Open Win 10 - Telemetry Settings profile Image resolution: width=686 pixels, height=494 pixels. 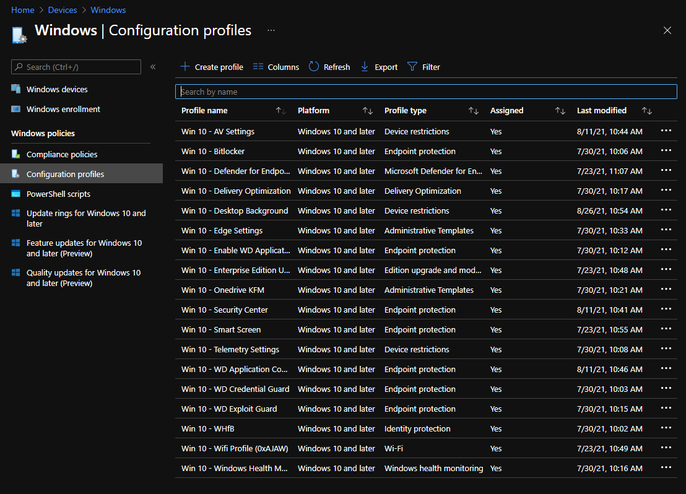coord(230,349)
